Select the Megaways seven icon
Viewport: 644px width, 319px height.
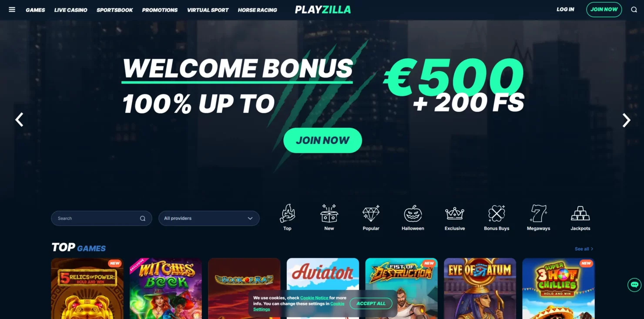pyautogui.click(x=539, y=214)
